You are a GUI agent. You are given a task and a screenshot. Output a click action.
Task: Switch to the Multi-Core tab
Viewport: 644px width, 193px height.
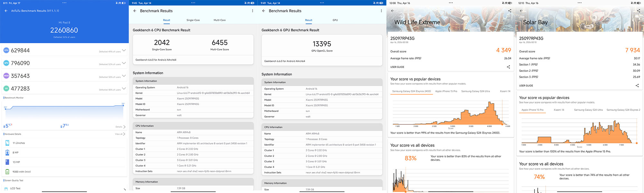tap(220, 20)
